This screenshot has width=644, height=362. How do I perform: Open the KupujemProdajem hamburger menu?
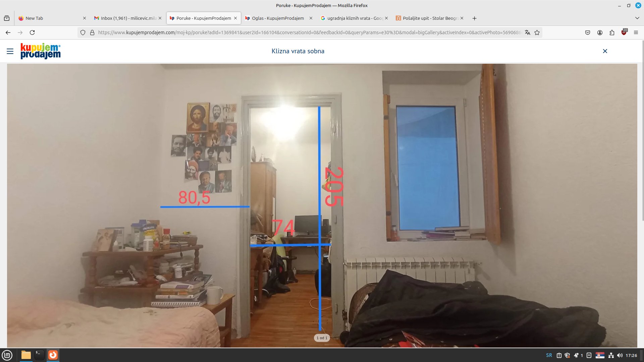(10, 51)
